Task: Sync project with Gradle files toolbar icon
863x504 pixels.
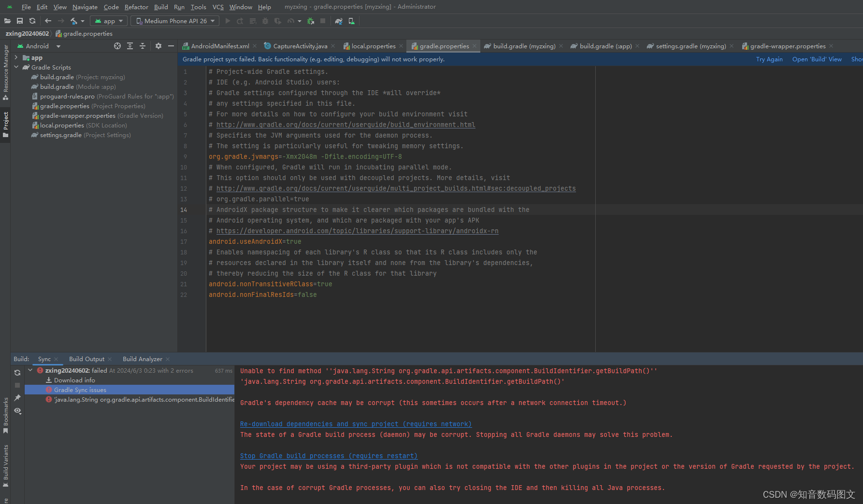Action: click(339, 21)
